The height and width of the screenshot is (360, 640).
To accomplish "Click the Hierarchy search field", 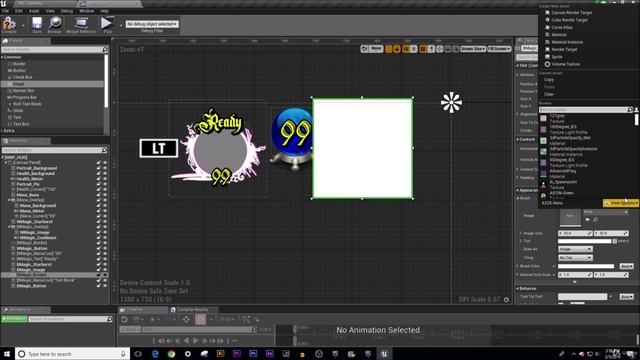I will (x=54, y=150).
